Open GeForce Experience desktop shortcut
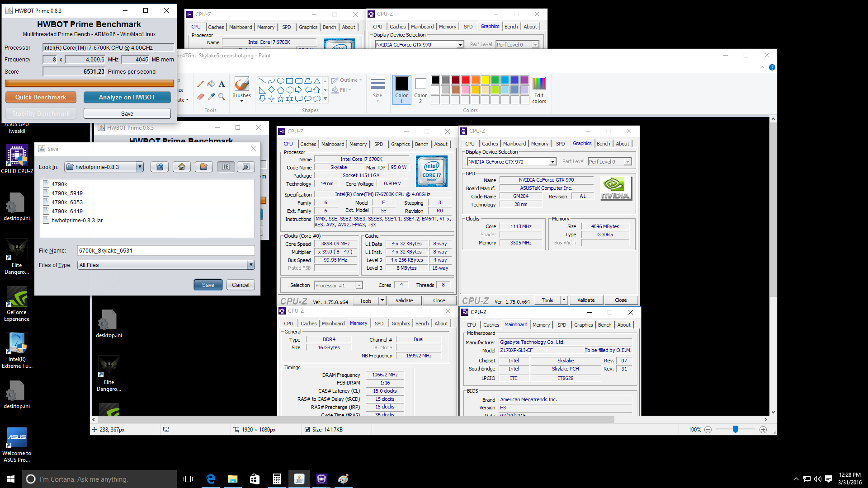868x488 pixels. (17, 304)
